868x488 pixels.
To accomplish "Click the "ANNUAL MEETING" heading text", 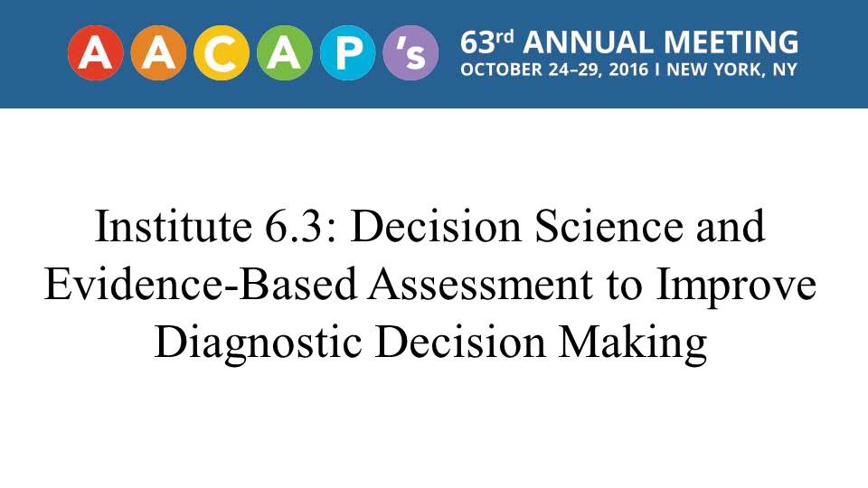I will pos(661,42).
